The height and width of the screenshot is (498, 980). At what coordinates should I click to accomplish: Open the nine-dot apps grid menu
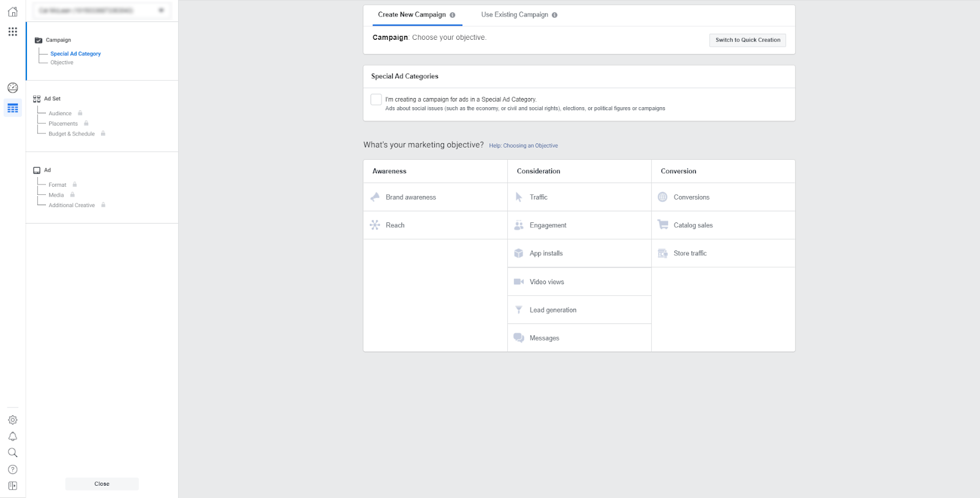(x=12, y=32)
